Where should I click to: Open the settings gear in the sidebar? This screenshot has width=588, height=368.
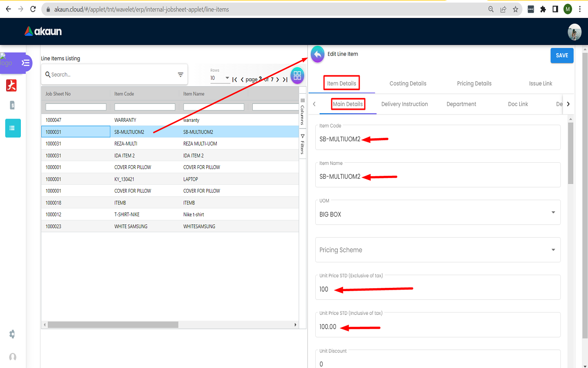(x=12, y=334)
